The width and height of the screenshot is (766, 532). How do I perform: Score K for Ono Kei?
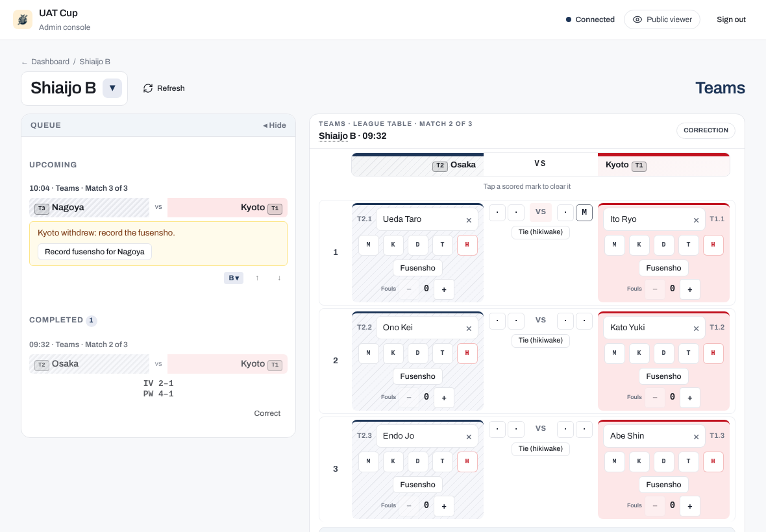393,353
